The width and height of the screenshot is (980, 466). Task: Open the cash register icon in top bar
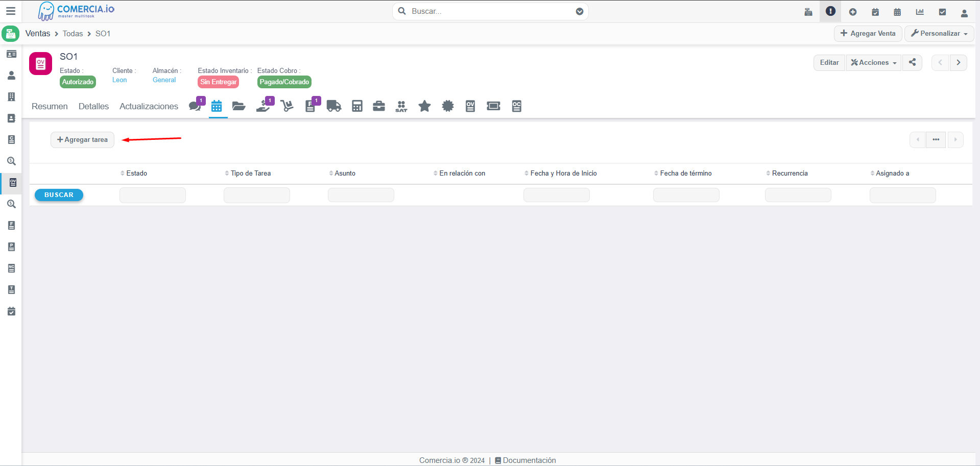coord(808,12)
